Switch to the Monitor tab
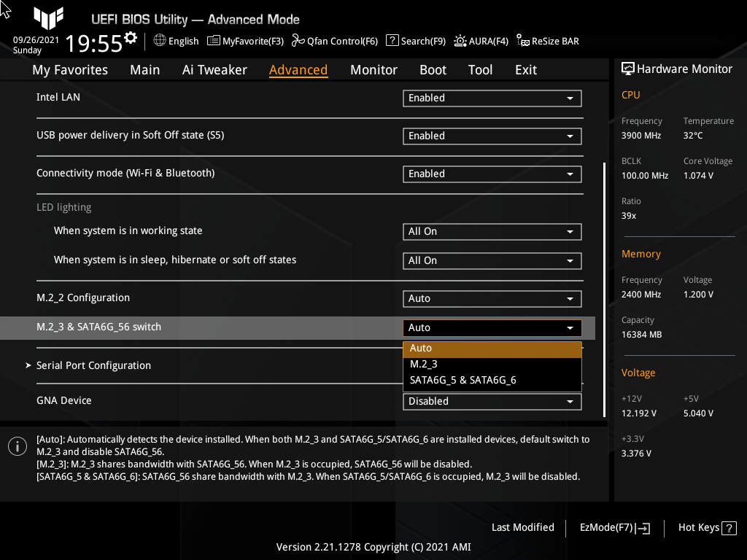Viewport: 747px width, 560px height. pyautogui.click(x=373, y=69)
